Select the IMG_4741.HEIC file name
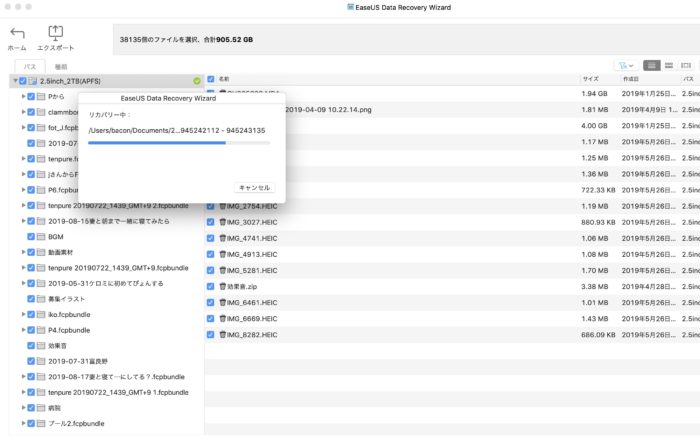The height and width of the screenshot is (441, 700). click(x=252, y=238)
